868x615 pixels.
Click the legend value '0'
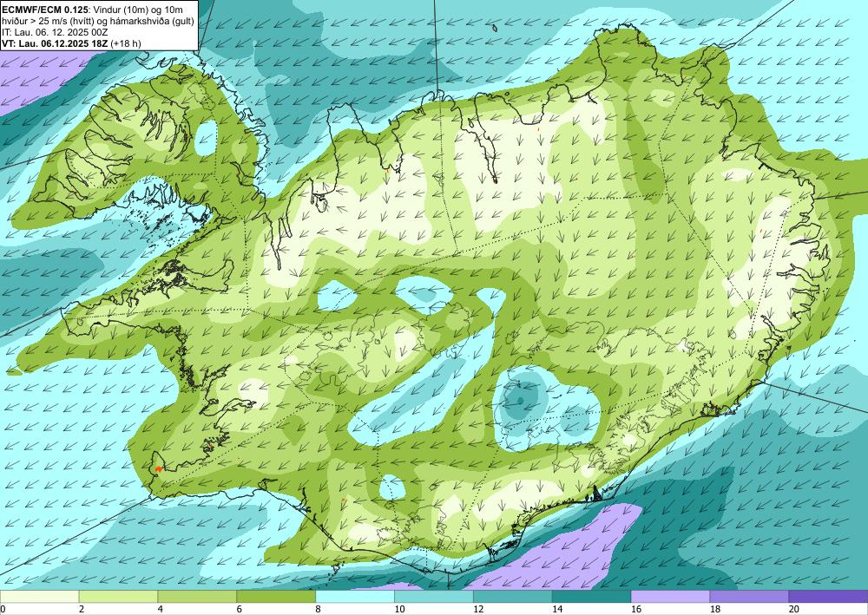pyautogui.click(x=3, y=609)
